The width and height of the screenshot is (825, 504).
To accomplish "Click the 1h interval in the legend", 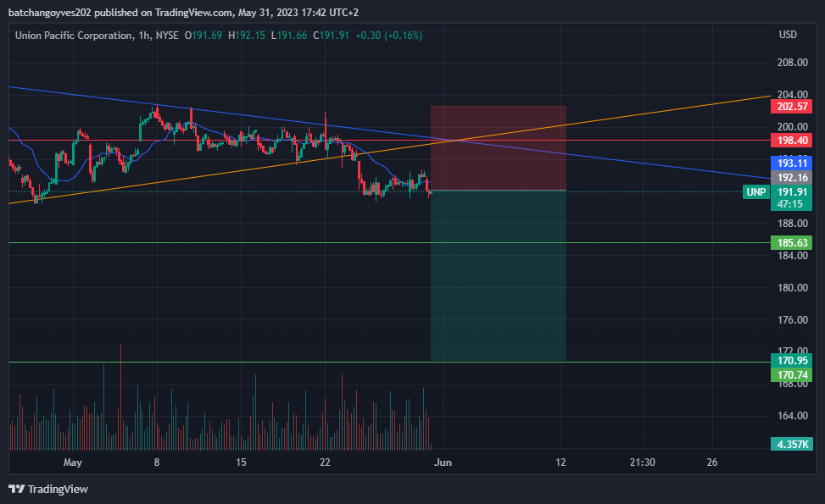I will point(144,36).
